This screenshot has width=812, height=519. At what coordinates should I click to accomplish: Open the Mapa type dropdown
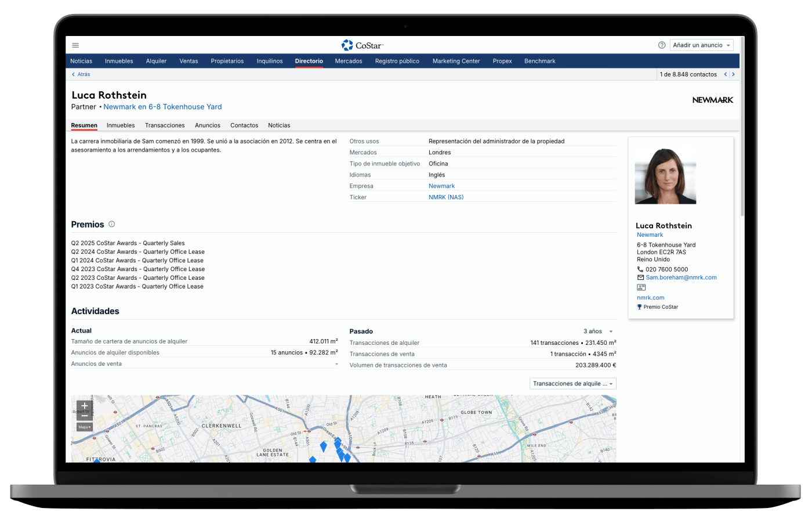tap(85, 427)
